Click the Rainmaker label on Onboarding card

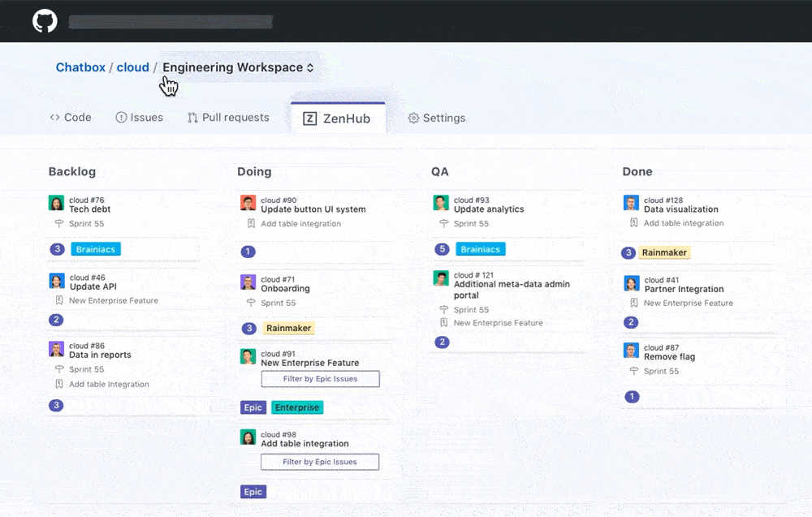[288, 328]
